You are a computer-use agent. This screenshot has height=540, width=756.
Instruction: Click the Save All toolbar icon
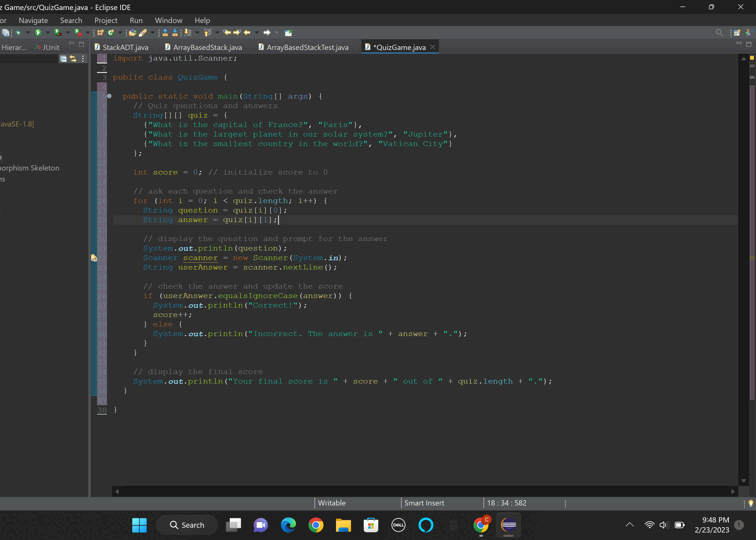[x=6, y=32]
